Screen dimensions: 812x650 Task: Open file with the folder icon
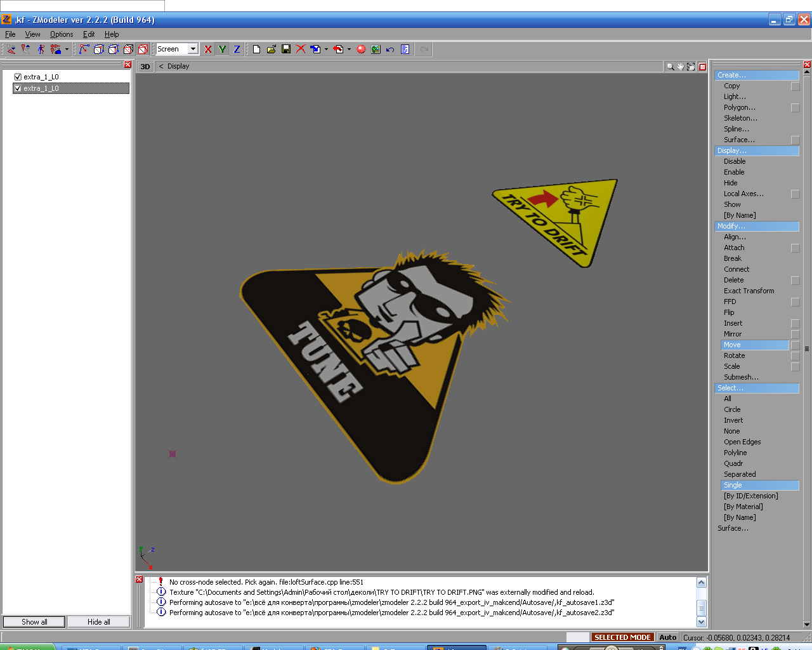click(x=272, y=50)
